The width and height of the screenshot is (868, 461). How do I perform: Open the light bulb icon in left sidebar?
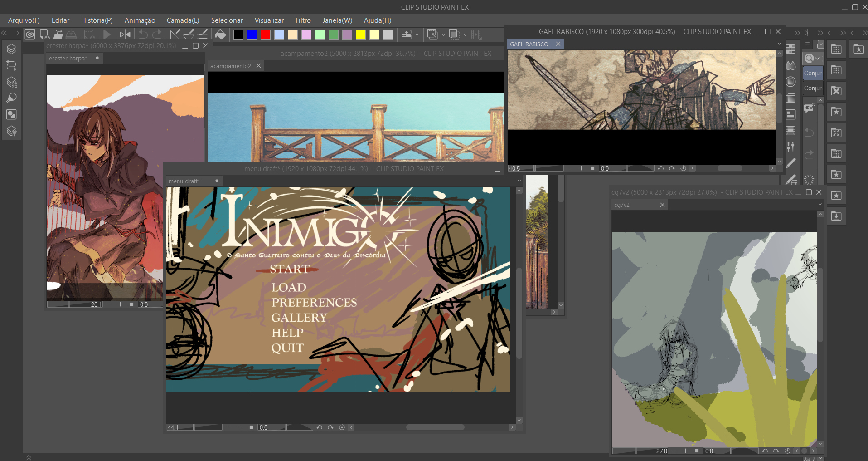pyautogui.click(x=11, y=98)
